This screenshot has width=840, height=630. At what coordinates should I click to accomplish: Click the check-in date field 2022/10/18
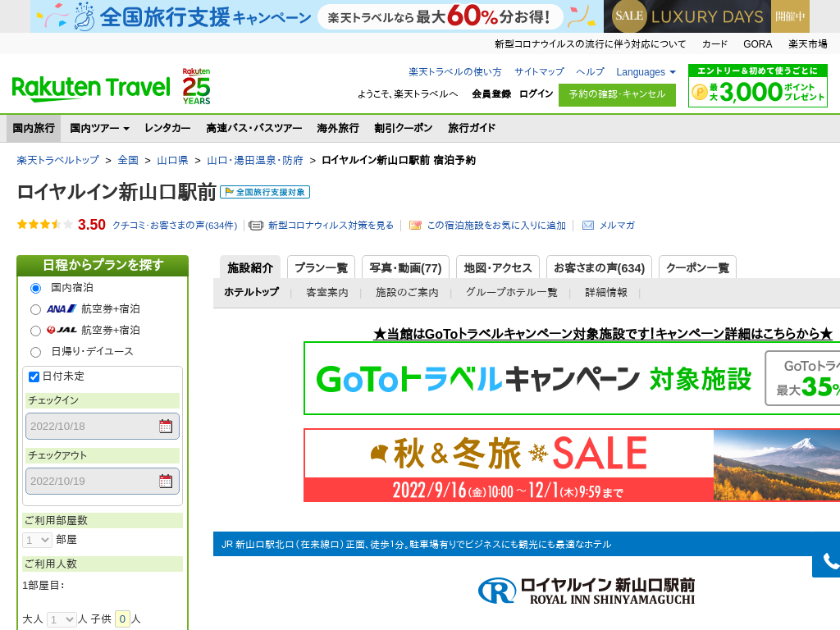click(103, 427)
